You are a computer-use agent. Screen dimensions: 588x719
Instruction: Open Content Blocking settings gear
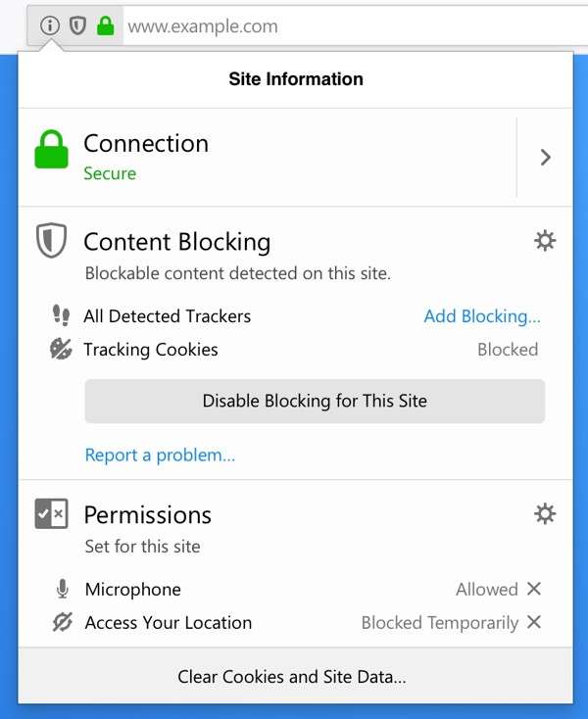click(545, 241)
